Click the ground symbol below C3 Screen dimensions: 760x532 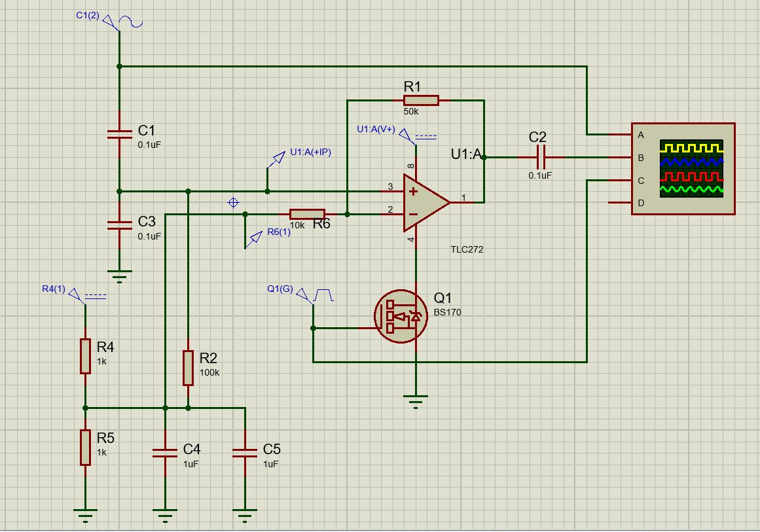click(x=119, y=276)
